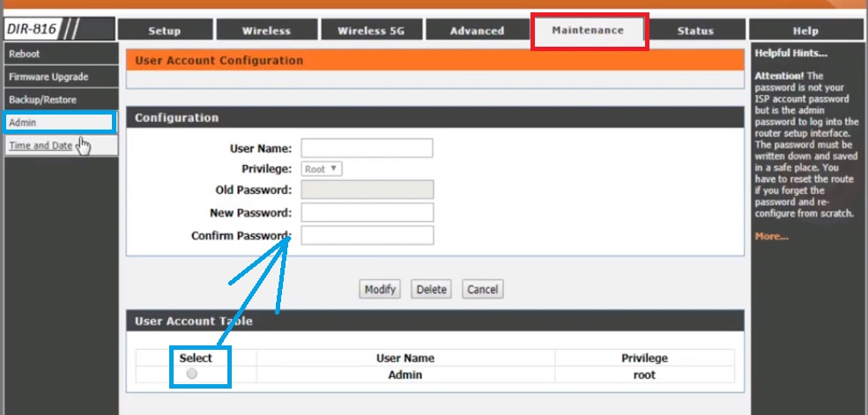Open the Wireless 5G tab
The height and width of the screenshot is (415, 868).
[371, 31]
